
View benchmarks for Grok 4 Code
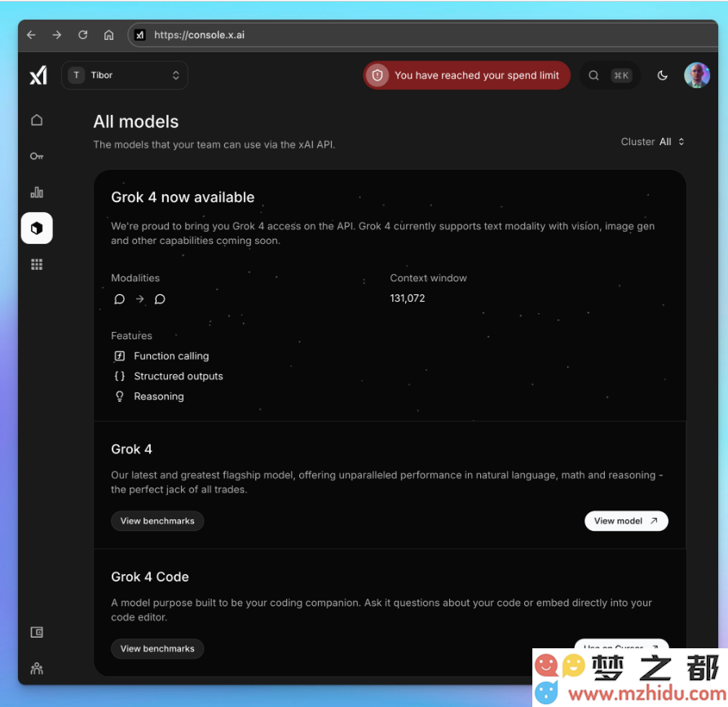pos(157,648)
